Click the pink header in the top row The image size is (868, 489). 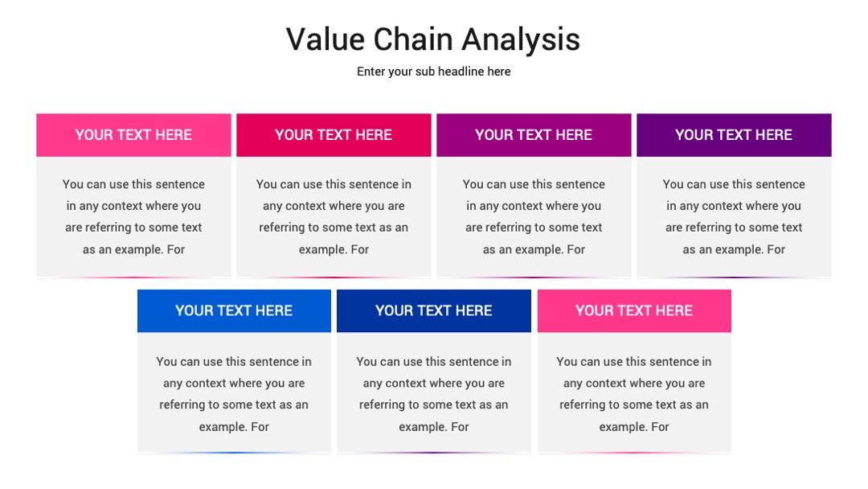coord(134,135)
